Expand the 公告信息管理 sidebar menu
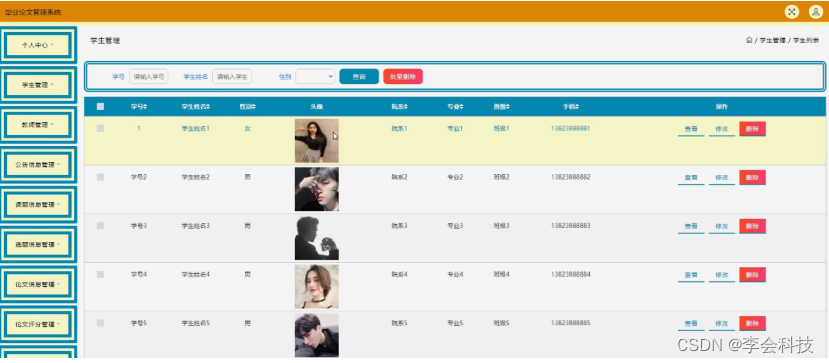 point(38,165)
